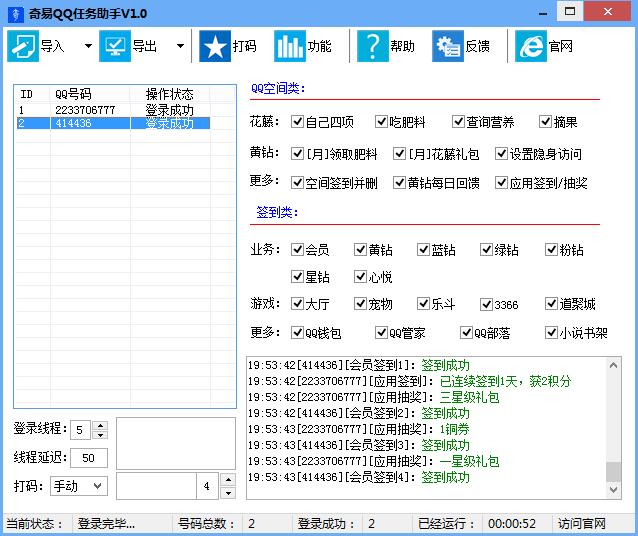Disable 摘果 checkbox
Screen dimensions: 638x536
(x=545, y=121)
